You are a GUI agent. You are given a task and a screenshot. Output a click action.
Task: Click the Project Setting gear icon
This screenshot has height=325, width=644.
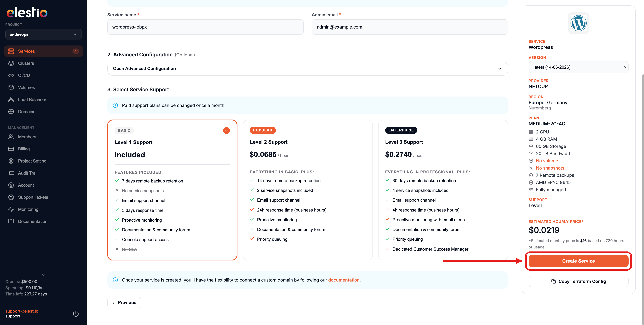point(11,161)
